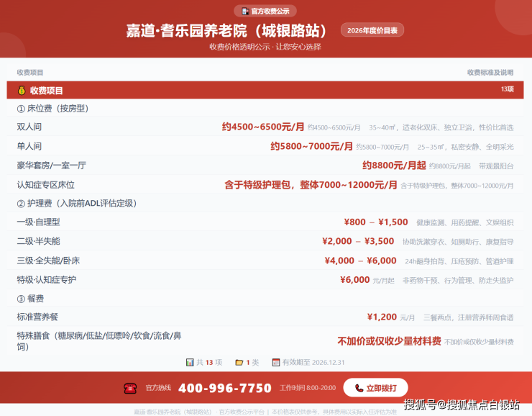Viewport: 532px width, 416px height.
Task: Select the 单人间 row label
Action: coord(29,146)
